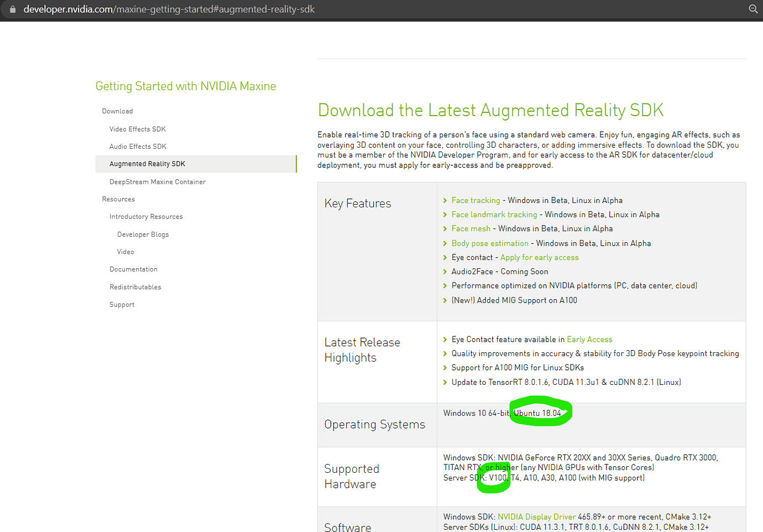Open the Support page
Image resolution: width=763 pixels, height=532 pixels.
tap(122, 304)
